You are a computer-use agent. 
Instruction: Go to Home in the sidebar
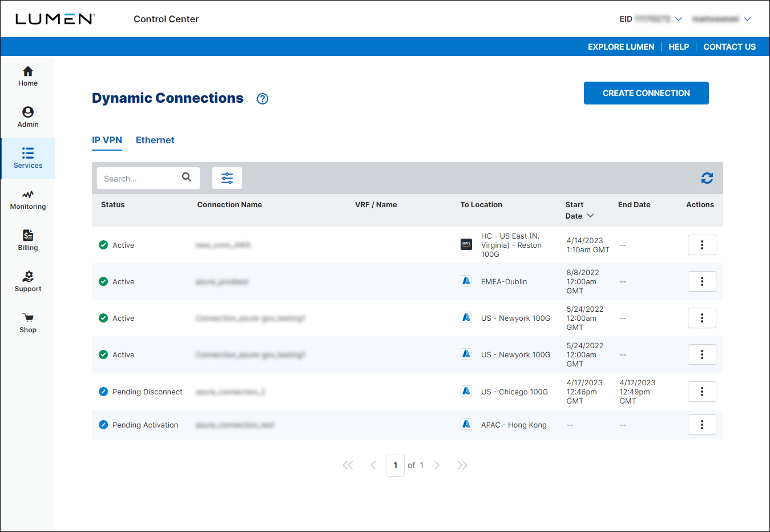point(27,76)
